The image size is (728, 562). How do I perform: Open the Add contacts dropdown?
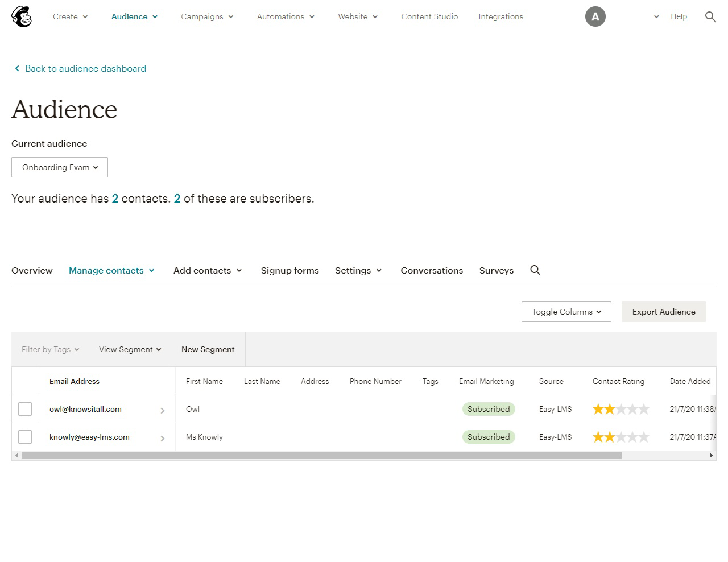point(208,270)
